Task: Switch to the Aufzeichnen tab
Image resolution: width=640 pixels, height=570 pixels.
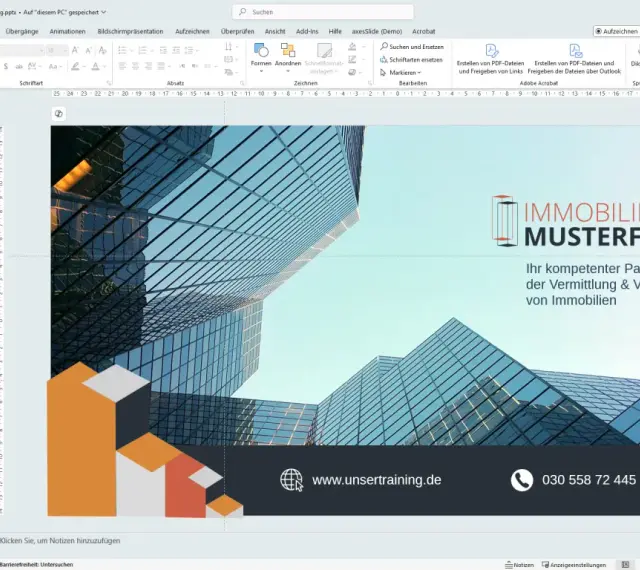Action: pyautogui.click(x=192, y=31)
